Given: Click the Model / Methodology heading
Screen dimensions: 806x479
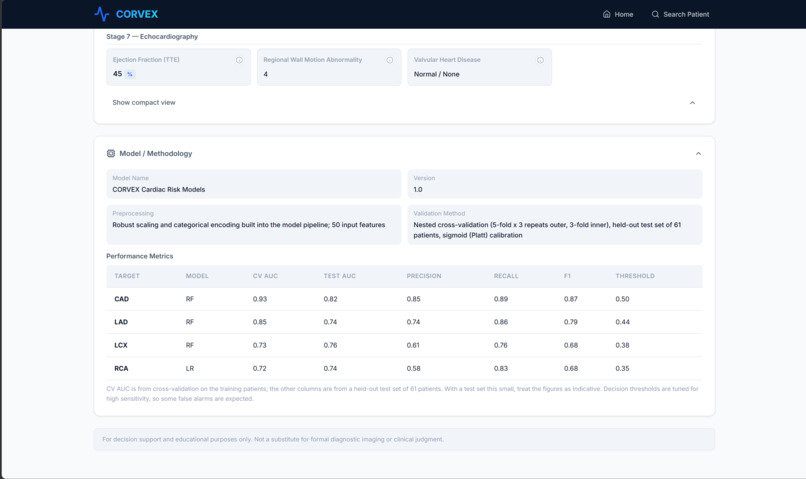Looking at the screenshot, I should (x=156, y=153).
